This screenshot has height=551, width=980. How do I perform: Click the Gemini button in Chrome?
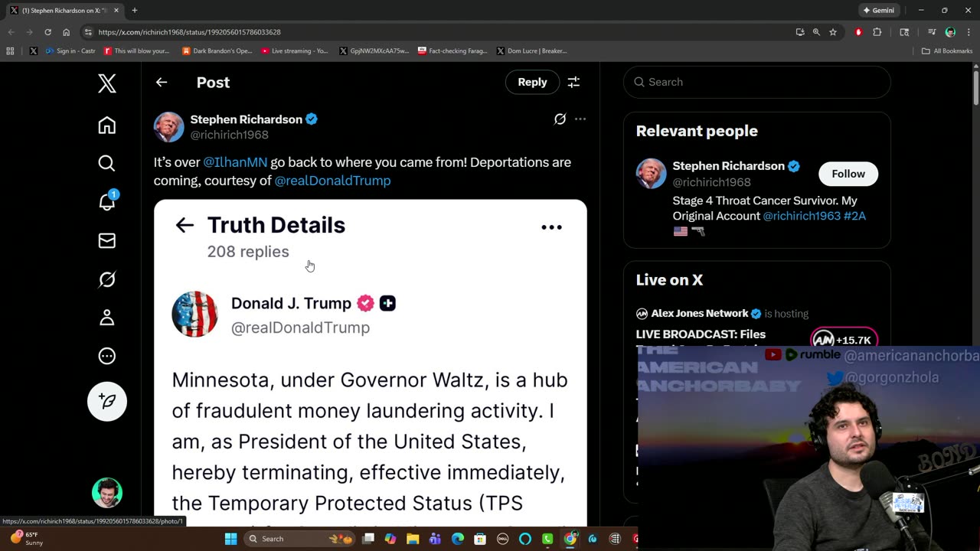(x=878, y=11)
